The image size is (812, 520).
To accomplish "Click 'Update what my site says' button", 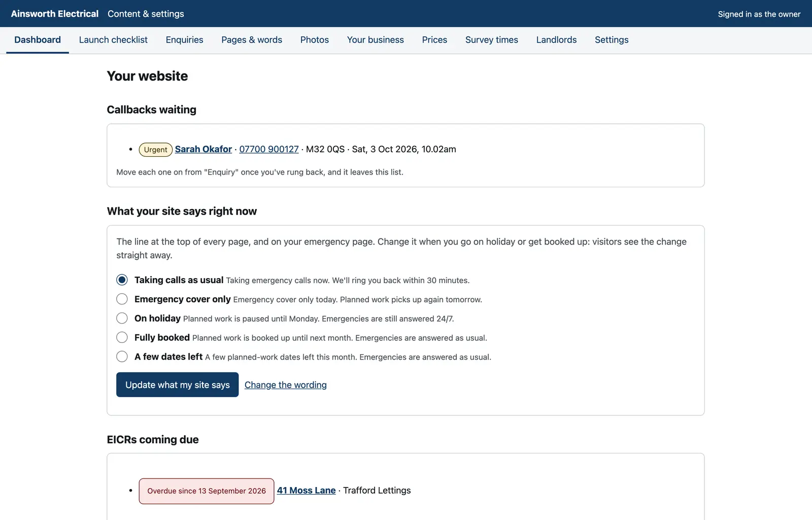I will coord(177,385).
